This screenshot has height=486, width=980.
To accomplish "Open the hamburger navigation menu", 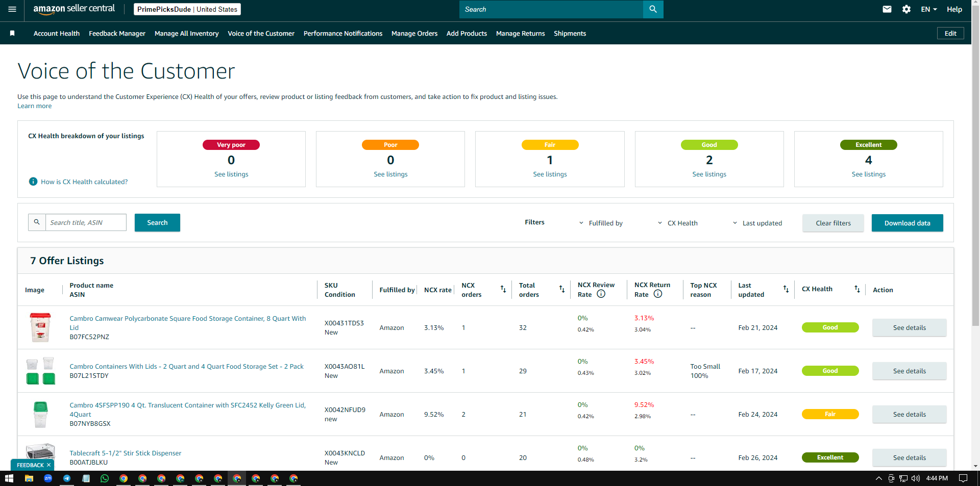I will [x=12, y=9].
